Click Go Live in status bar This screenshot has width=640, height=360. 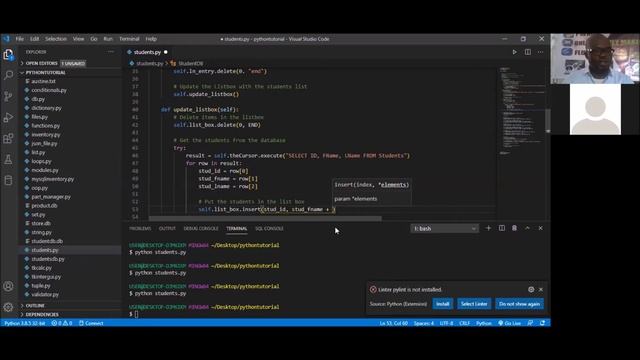(509, 323)
